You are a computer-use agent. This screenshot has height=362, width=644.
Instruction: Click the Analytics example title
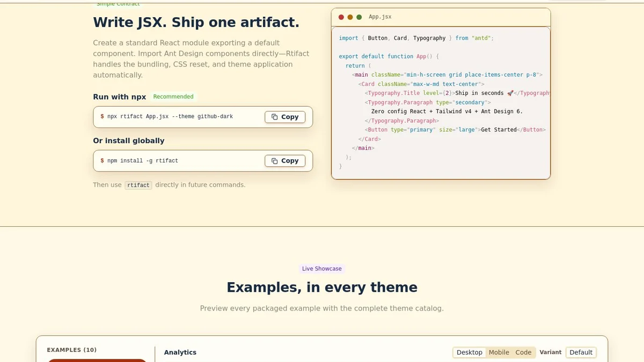pos(180,352)
